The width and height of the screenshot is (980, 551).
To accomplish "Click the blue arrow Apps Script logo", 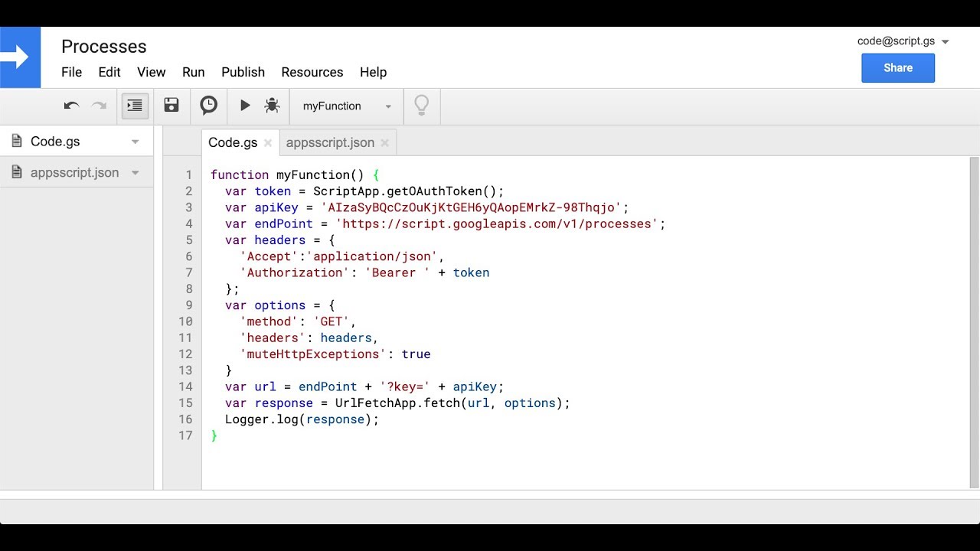I will click(x=20, y=57).
